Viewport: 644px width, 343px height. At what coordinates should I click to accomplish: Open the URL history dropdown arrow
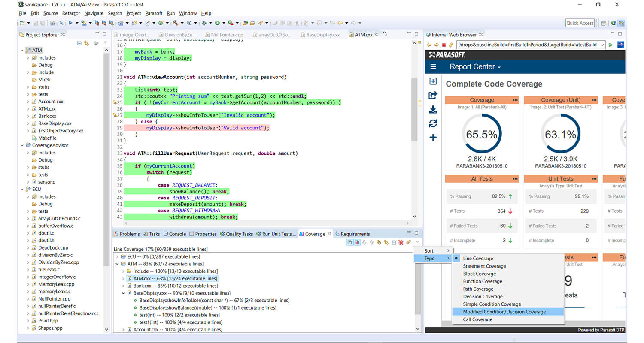(602, 45)
